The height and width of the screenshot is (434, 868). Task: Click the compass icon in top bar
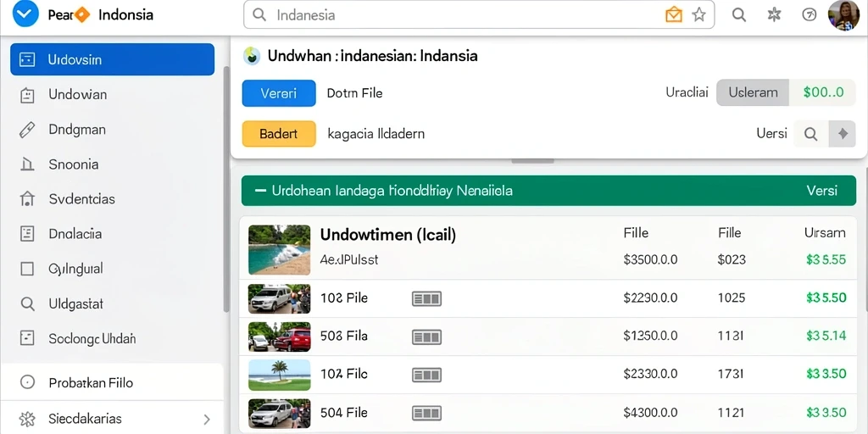click(x=810, y=15)
